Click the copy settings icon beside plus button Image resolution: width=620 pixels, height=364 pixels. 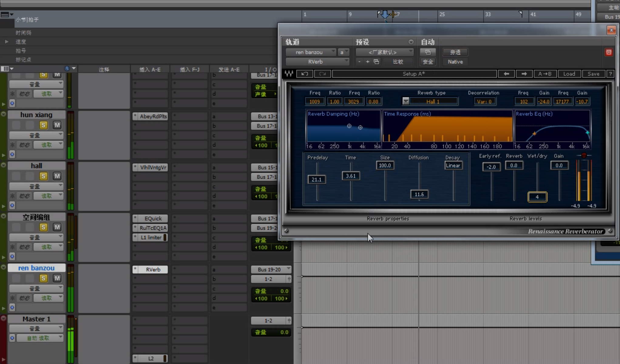click(x=376, y=62)
